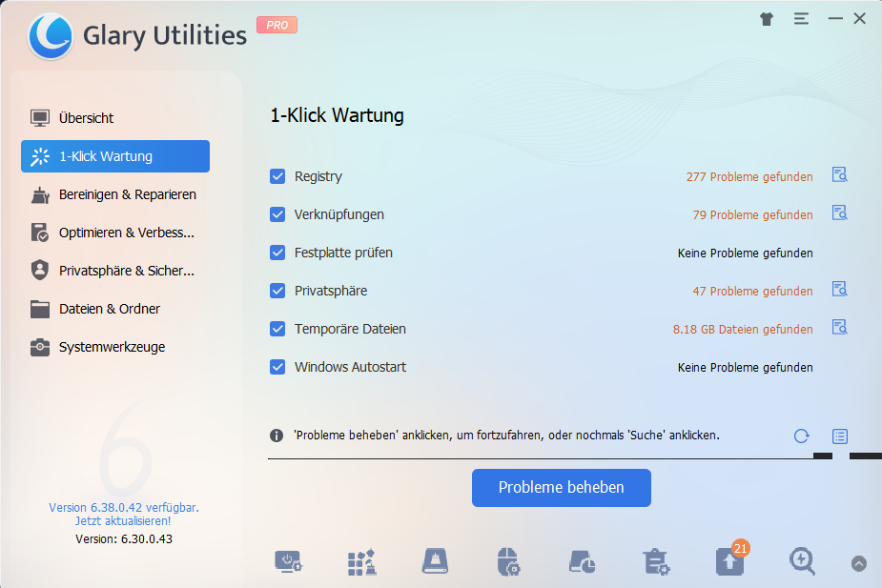Uncheck Temporäre Dateien scanning

pyautogui.click(x=277, y=329)
